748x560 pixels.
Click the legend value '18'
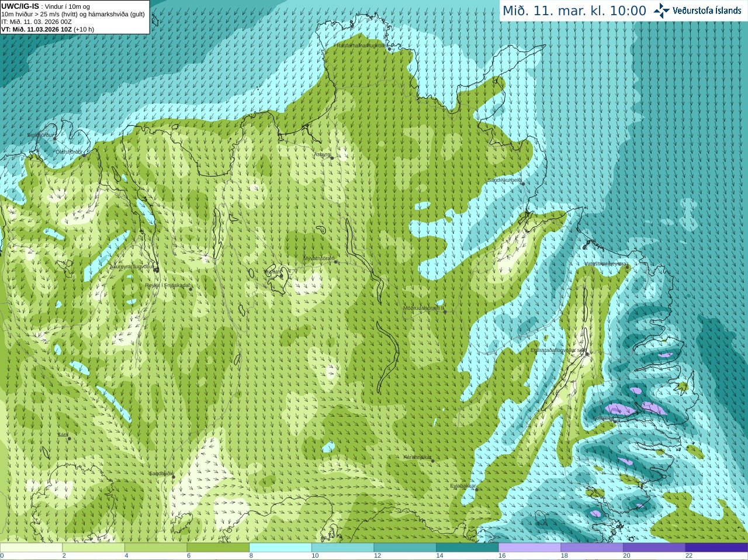click(565, 556)
